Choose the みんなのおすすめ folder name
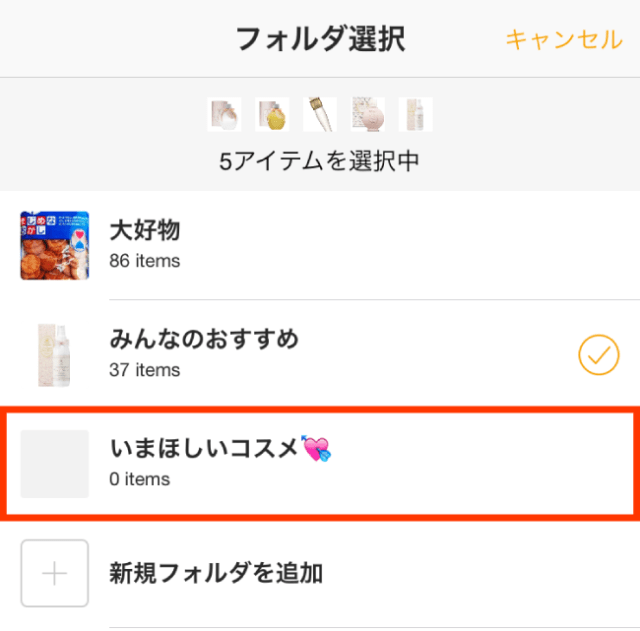 (x=204, y=340)
